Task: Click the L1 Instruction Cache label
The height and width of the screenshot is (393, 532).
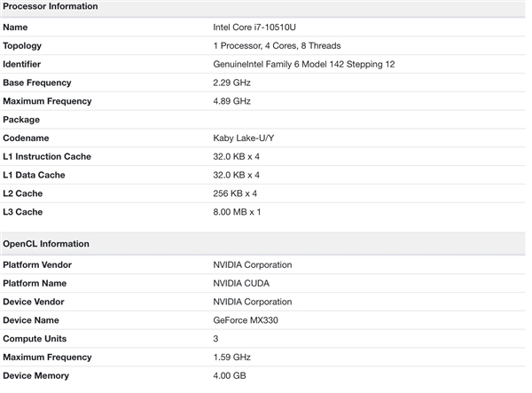Action: point(47,157)
